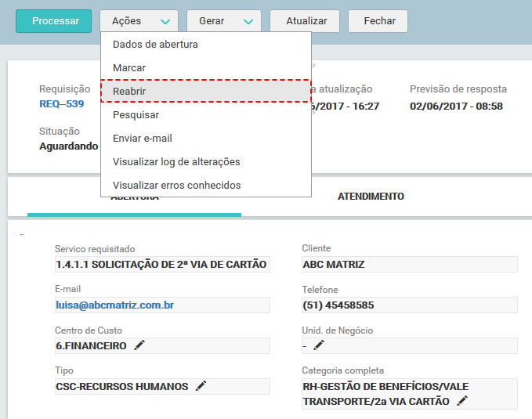Switch to the ATENDIMENTO tab
Screen dimensions: 532x419
click(371, 197)
